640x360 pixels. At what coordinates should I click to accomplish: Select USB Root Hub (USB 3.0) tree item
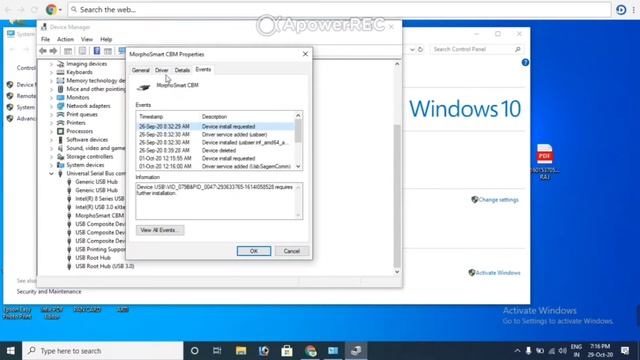click(x=104, y=266)
